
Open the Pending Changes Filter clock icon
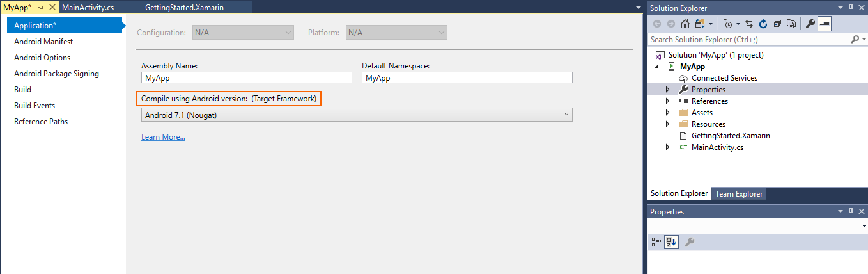pyautogui.click(x=728, y=24)
